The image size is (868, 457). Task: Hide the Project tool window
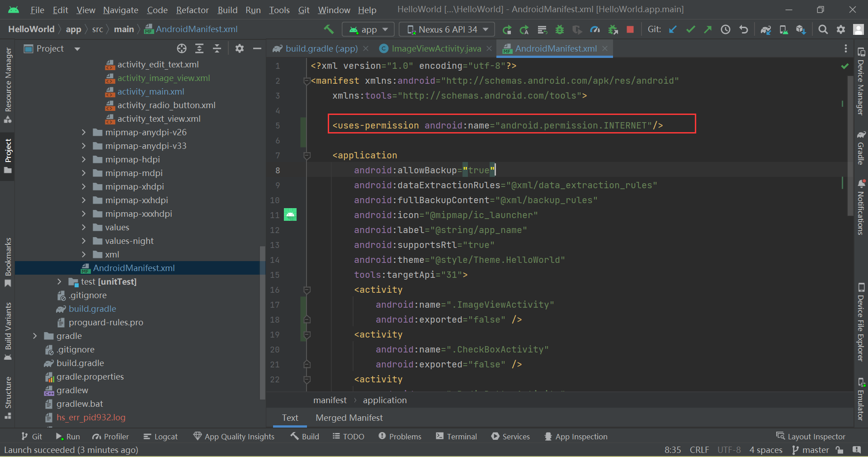pyautogui.click(x=257, y=48)
